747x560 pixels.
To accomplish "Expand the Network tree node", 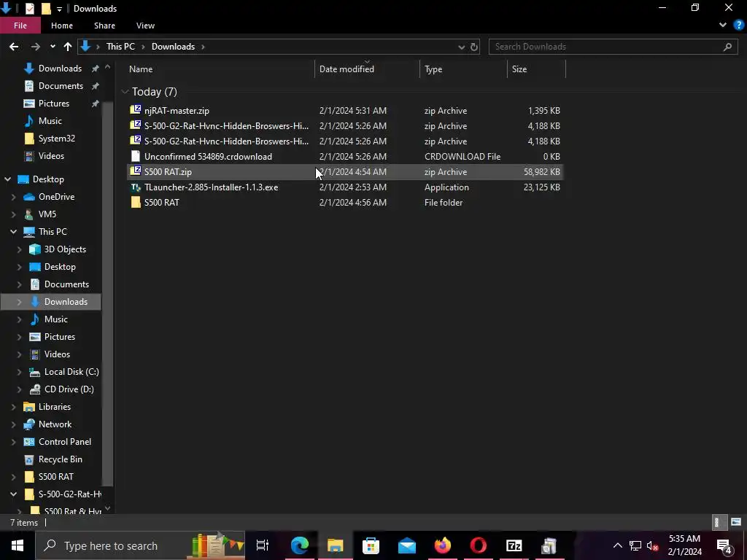I will (13, 424).
